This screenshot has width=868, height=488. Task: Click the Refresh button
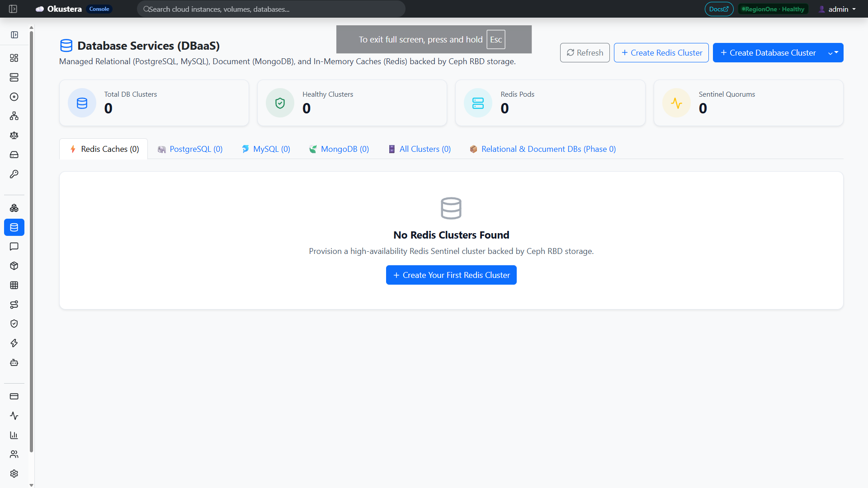click(585, 53)
